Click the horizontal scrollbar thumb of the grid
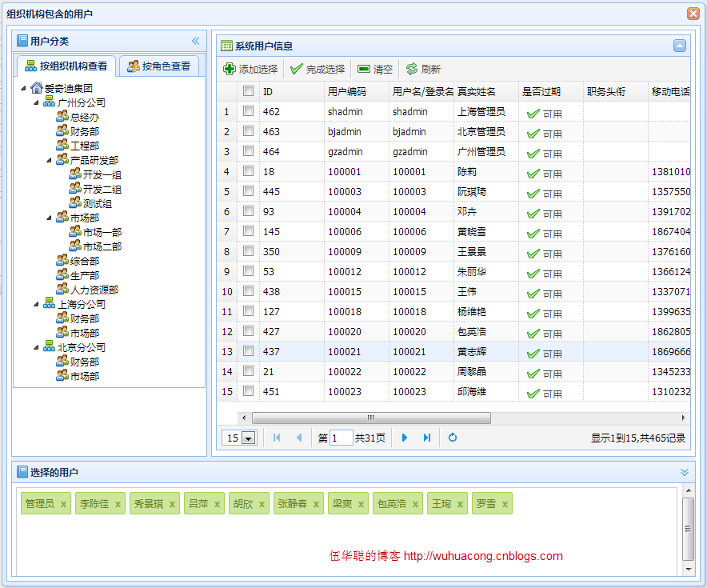 371,418
